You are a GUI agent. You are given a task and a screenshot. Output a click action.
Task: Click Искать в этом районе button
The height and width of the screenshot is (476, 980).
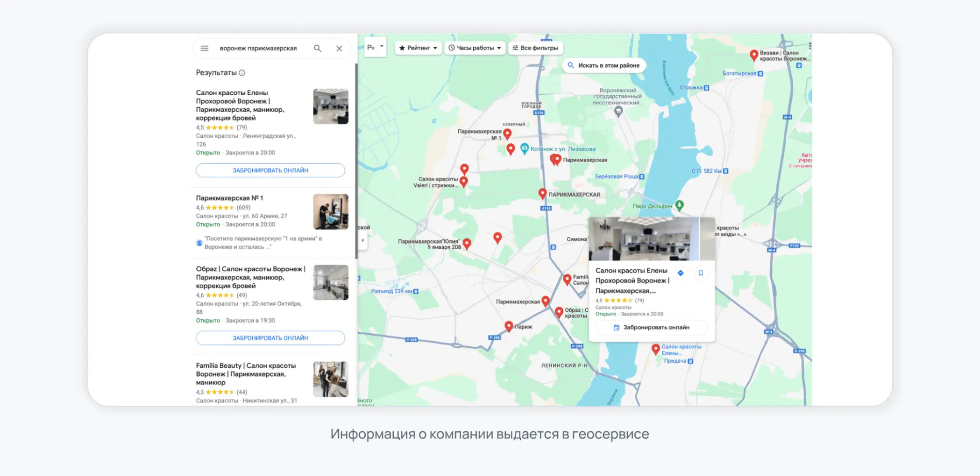(x=604, y=65)
